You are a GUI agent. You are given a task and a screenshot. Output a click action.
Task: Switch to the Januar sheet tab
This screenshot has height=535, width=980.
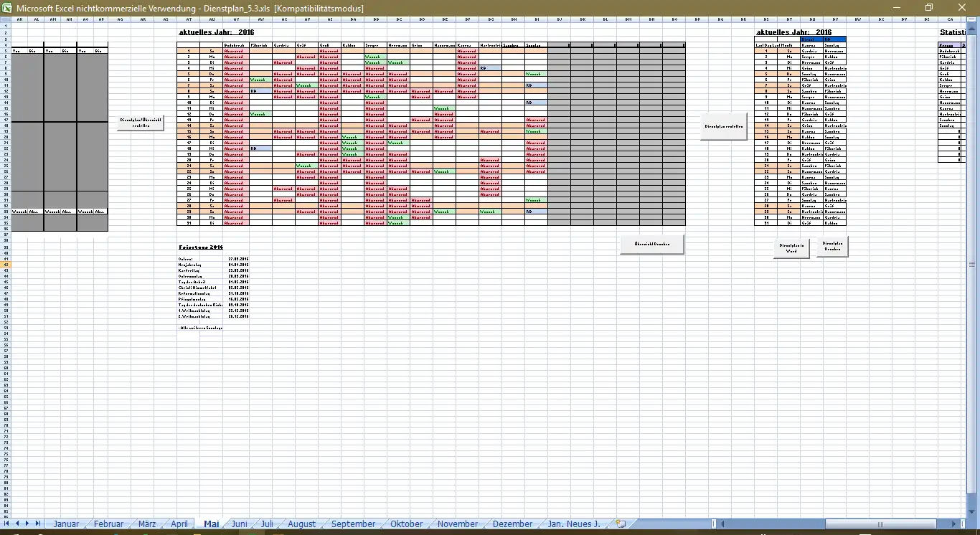(x=66, y=524)
